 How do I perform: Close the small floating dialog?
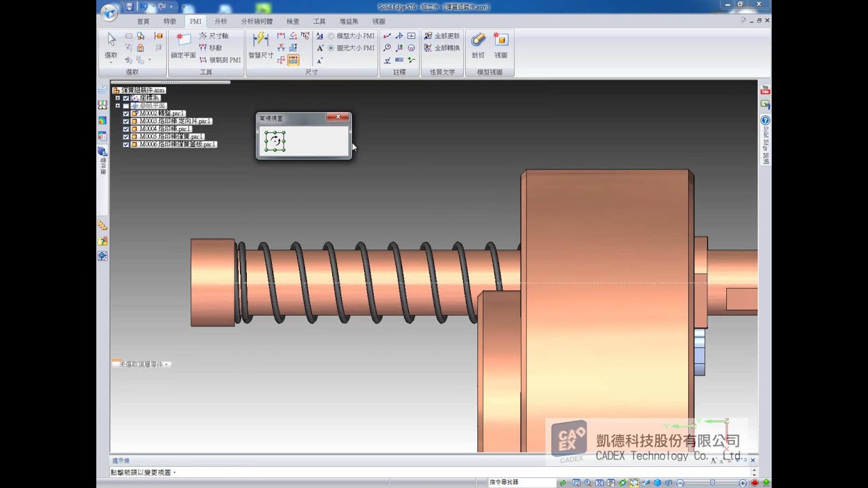pos(338,117)
